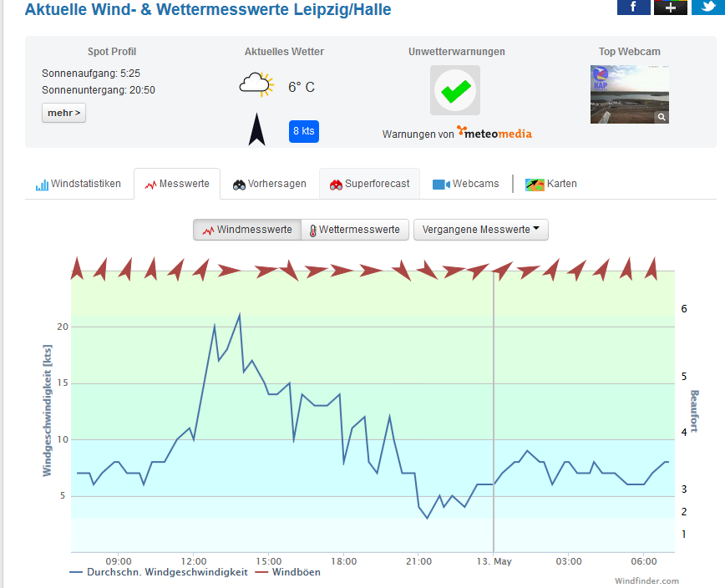725x588 pixels.
Task: Open the Top Webcam thumbnail
Action: click(630, 94)
